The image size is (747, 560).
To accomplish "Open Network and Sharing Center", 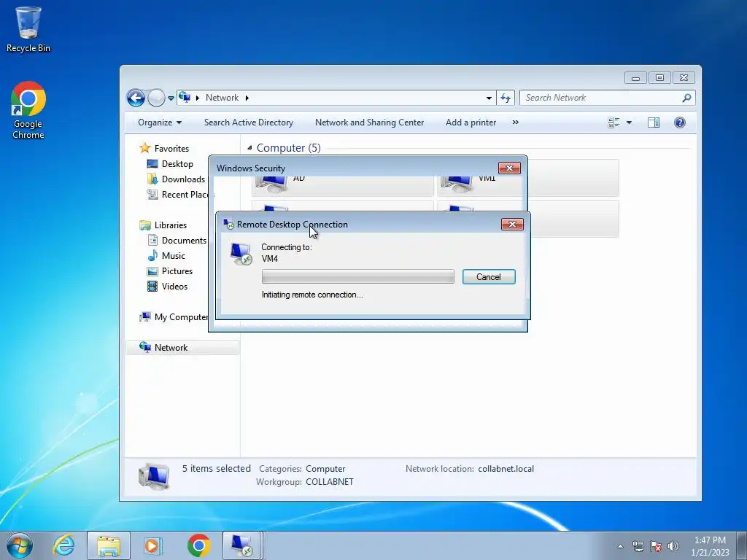I will pos(369,122).
